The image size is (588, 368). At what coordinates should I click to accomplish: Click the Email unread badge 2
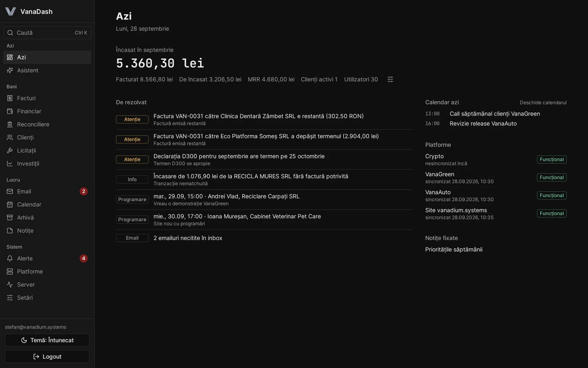coord(84,191)
